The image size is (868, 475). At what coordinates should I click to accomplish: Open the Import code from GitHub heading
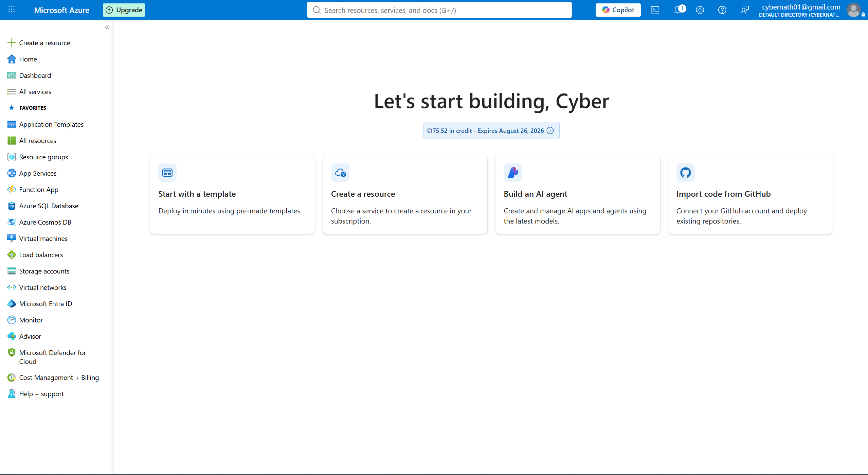(724, 194)
